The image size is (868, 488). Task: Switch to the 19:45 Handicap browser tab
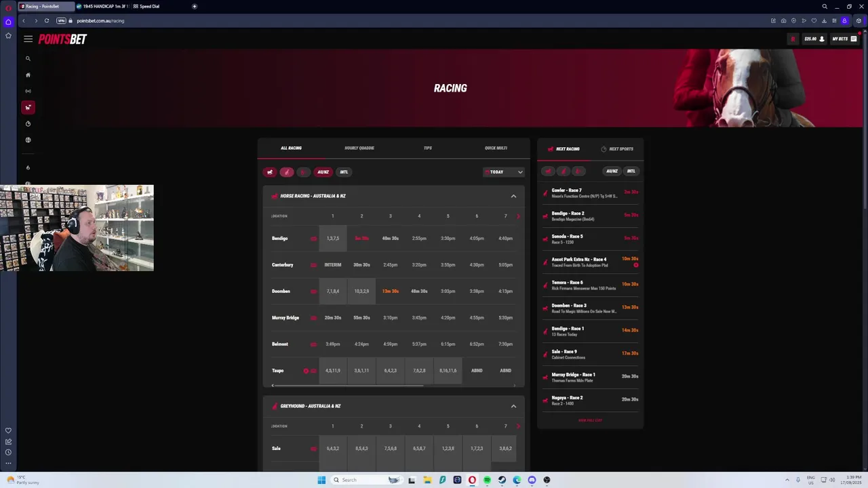tap(103, 7)
